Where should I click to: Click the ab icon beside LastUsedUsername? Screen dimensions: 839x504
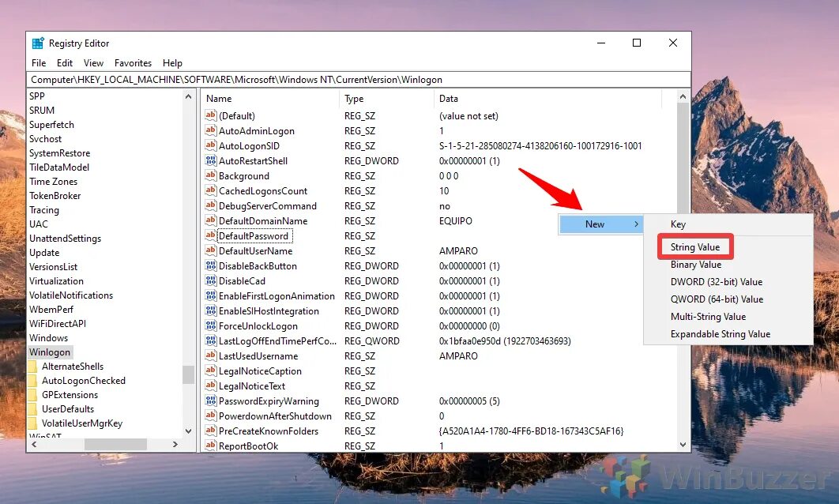[211, 355]
